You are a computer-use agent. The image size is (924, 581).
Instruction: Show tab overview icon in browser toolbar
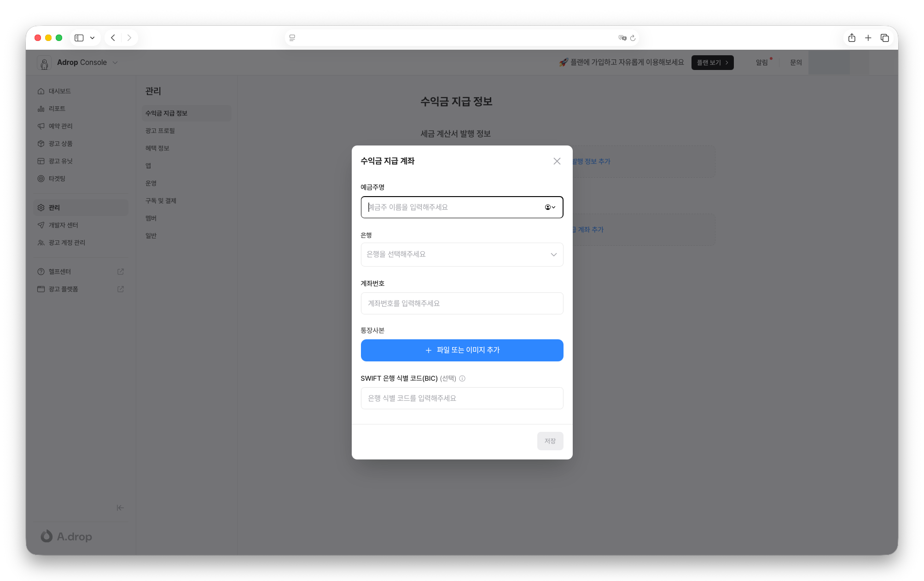point(884,38)
